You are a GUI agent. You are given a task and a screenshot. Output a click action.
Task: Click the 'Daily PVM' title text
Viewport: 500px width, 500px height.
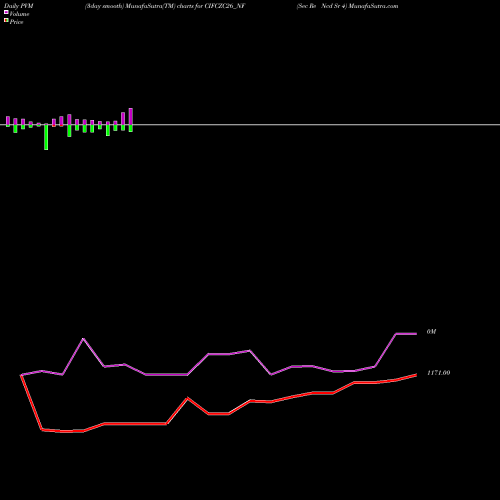coord(19,6)
